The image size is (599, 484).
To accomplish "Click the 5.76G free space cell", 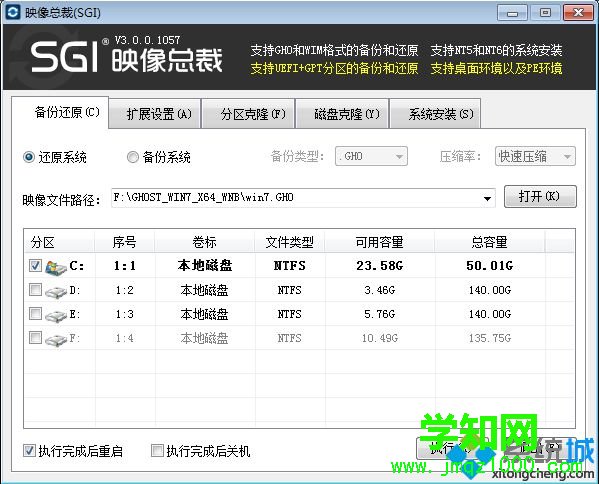I will tap(380, 314).
